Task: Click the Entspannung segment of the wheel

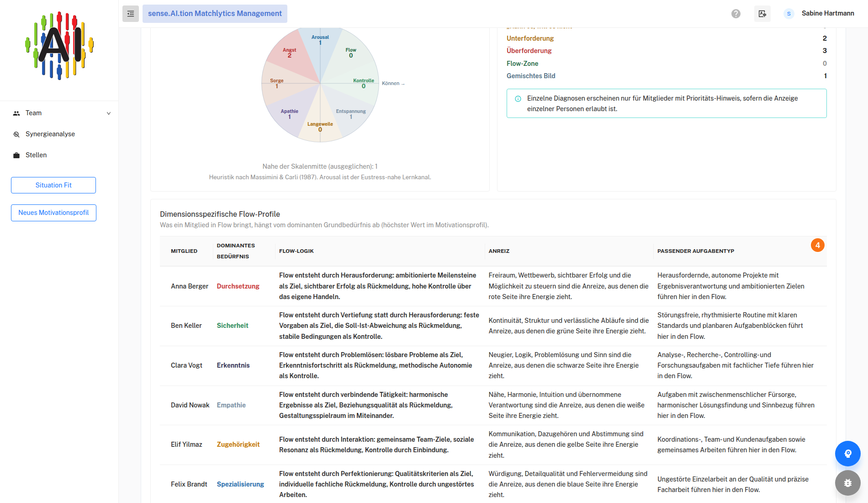Action: 351,114
